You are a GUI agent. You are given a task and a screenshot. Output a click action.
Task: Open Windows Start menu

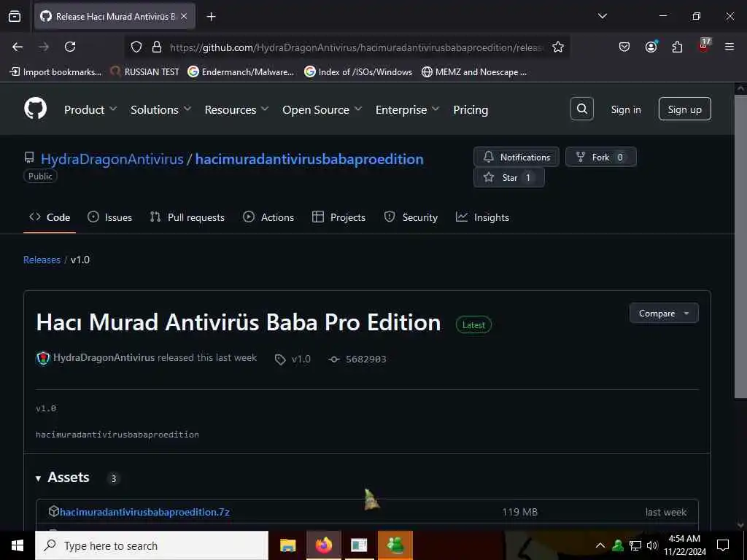pos(18,545)
